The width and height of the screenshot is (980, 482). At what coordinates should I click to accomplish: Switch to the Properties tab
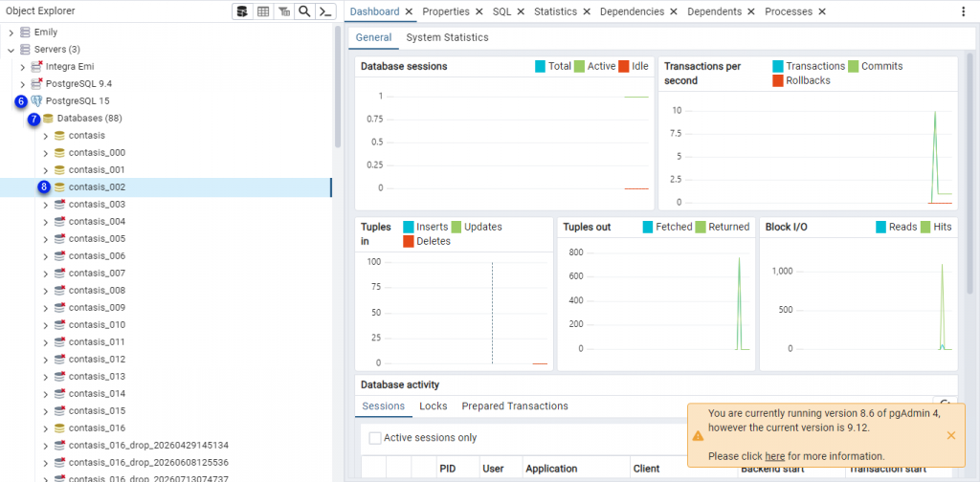point(446,11)
